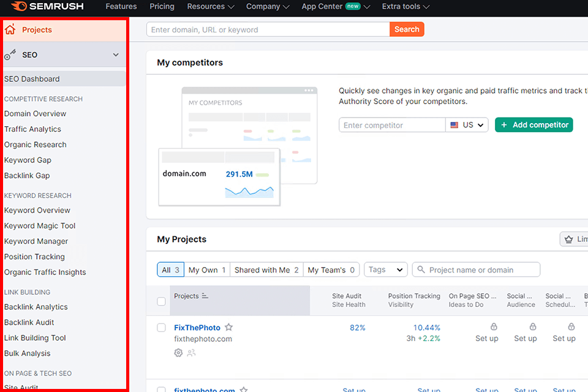Open Keyword Gap in sidebar

point(28,160)
